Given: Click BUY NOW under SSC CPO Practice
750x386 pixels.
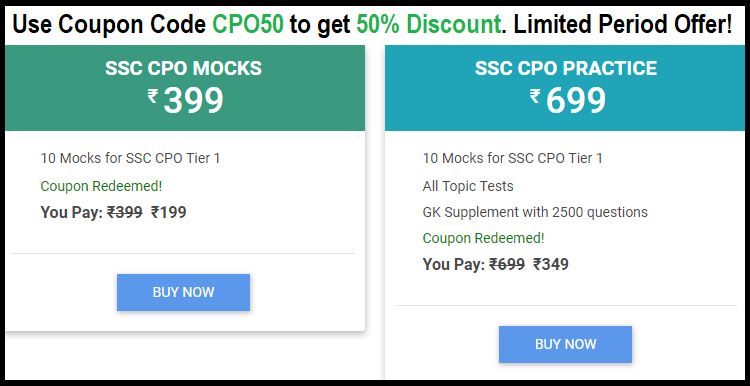Looking at the screenshot, I should (x=565, y=344).
